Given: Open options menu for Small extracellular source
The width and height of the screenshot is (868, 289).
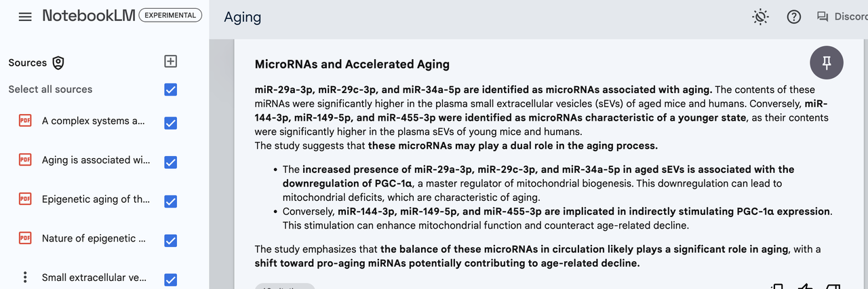Looking at the screenshot, I should 25,277.
